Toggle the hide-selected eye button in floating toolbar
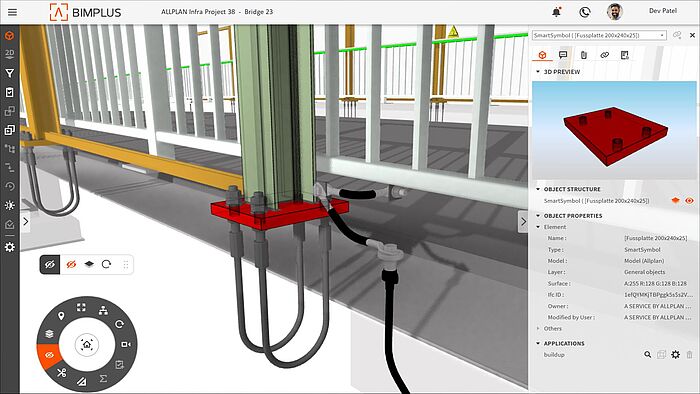 point(50,265)
